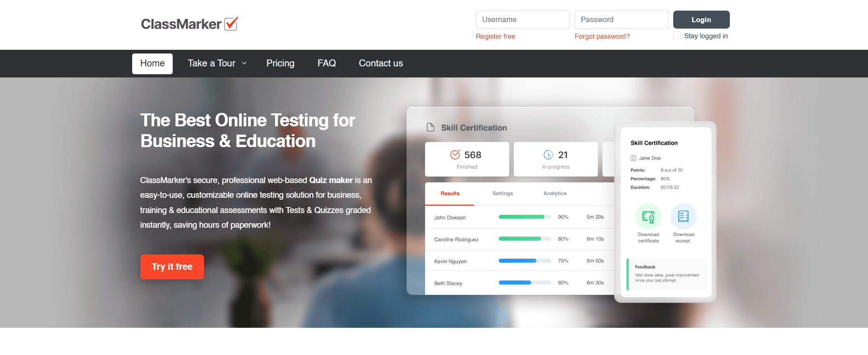Click the user avatar icon beside Jane Doe
The height and width of the screenshot is (355, 868).
[633, 158]
